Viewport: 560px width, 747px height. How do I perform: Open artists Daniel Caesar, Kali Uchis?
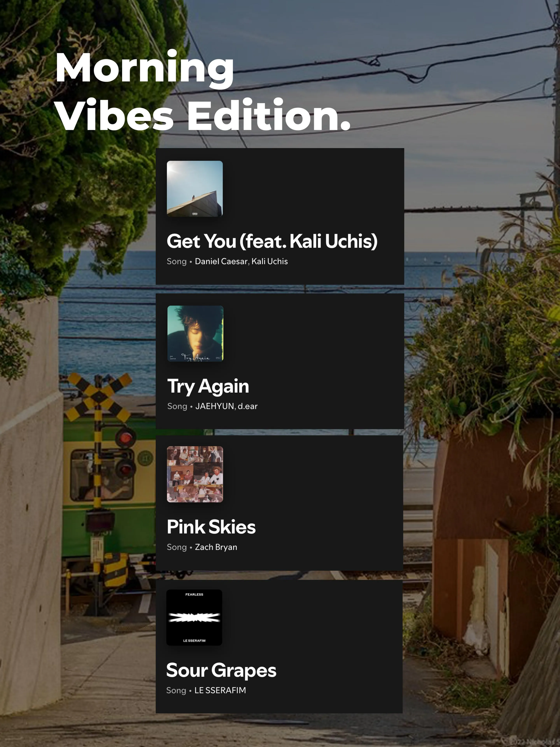pyautogui.click(x=241, y=261)
